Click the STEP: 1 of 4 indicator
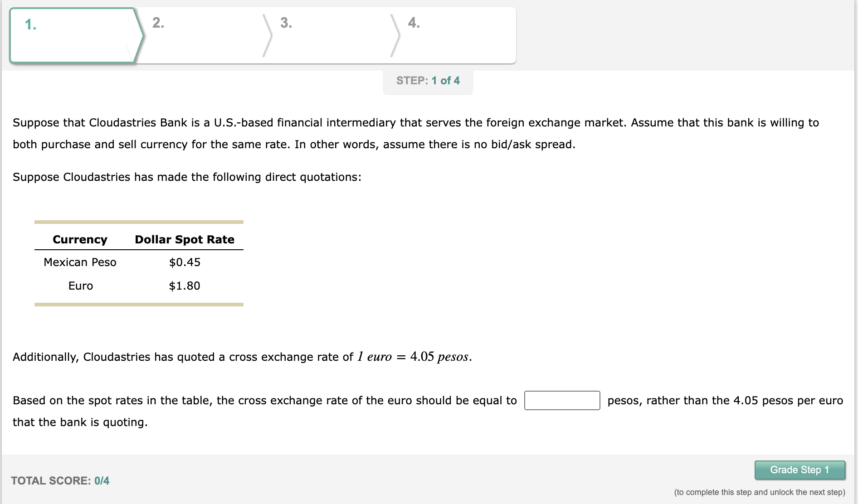Screen dimensions: 858x504 click(428, 81)
